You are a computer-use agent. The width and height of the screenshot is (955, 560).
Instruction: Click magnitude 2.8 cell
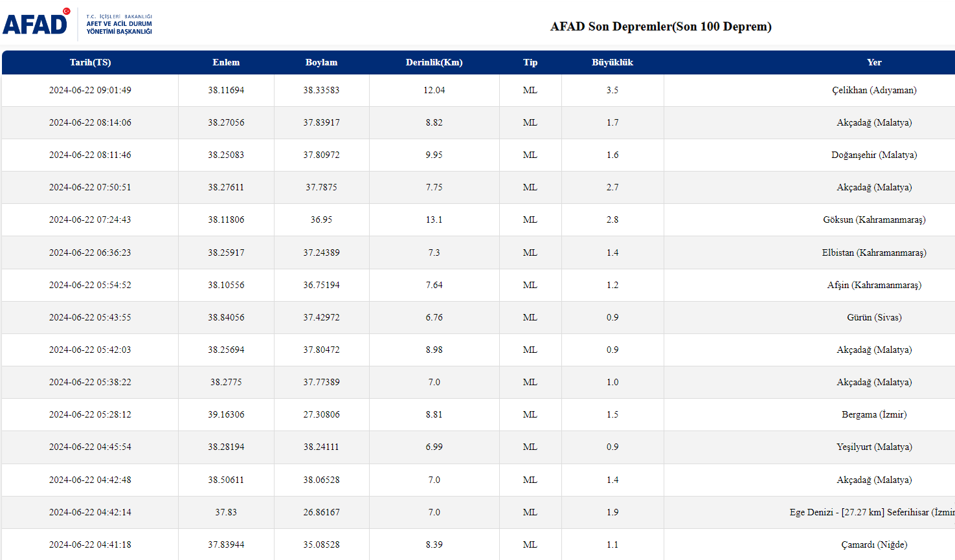click(x=612, y=219)
